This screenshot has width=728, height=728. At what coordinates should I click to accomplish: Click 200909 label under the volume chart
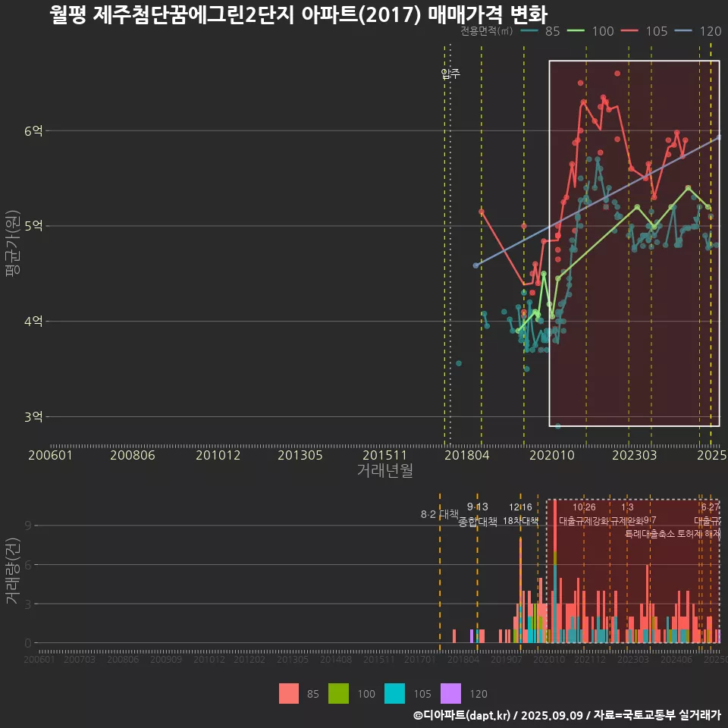coord(166,659)
